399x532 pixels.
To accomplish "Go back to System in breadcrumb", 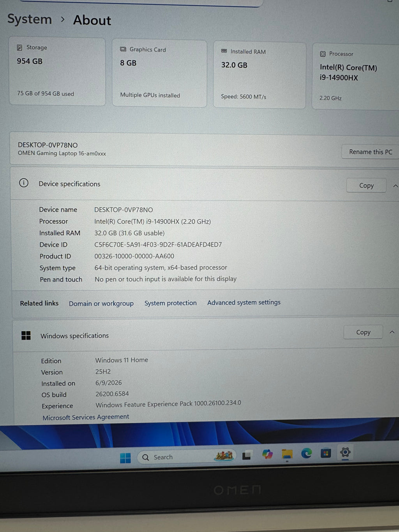I will click(x=30, y=19).
